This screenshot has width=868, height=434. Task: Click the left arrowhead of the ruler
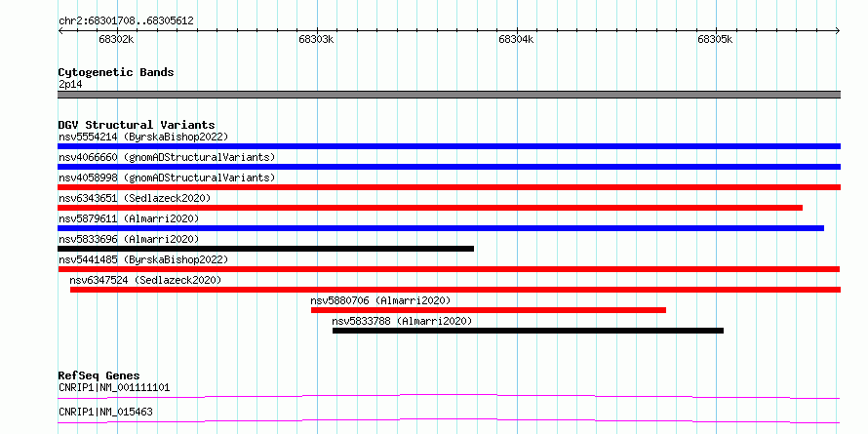[60, 30]
